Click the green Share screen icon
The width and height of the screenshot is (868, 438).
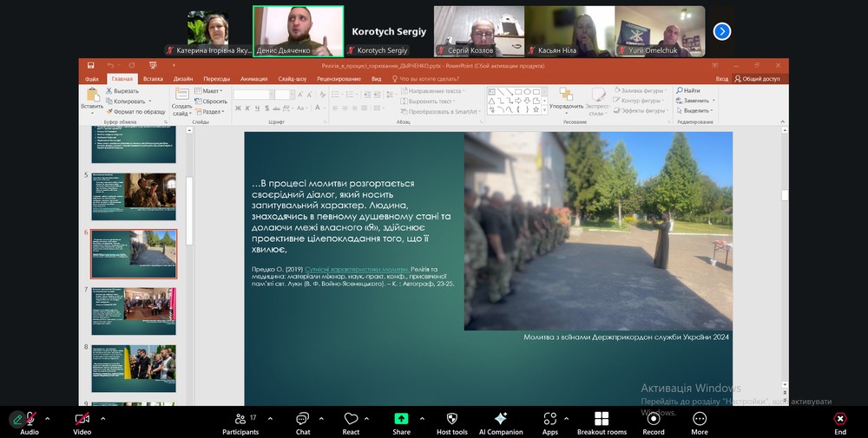(401, 419)
